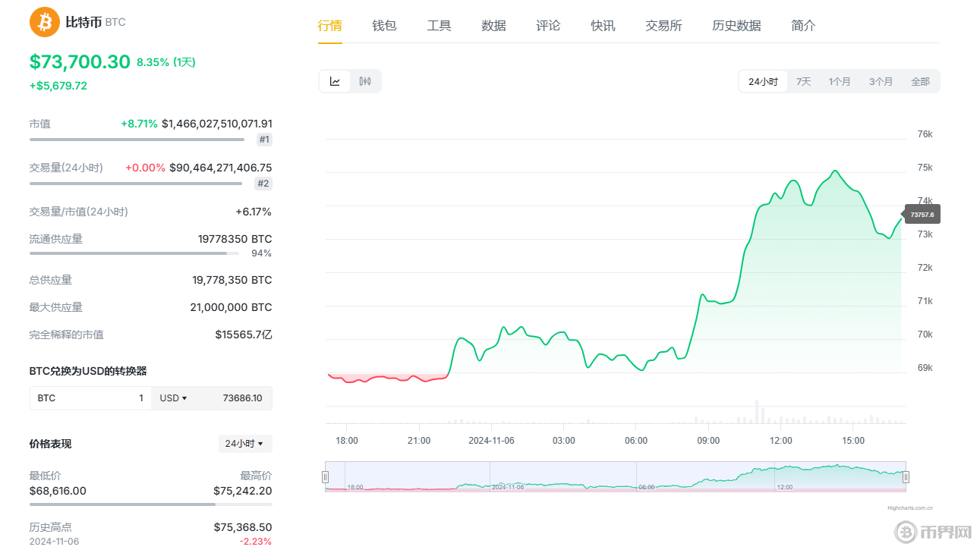The width and height of the screenshot is (980, 553).
Task: Select the line chart view icon
Action: pos(334,81)
